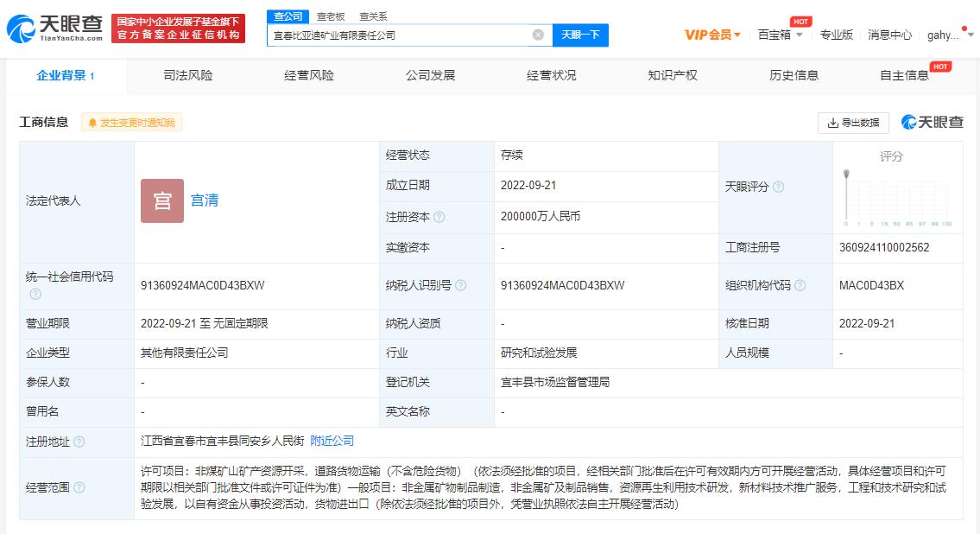
Task: Select the 查关系 search mode
Action: click(373, 16)
